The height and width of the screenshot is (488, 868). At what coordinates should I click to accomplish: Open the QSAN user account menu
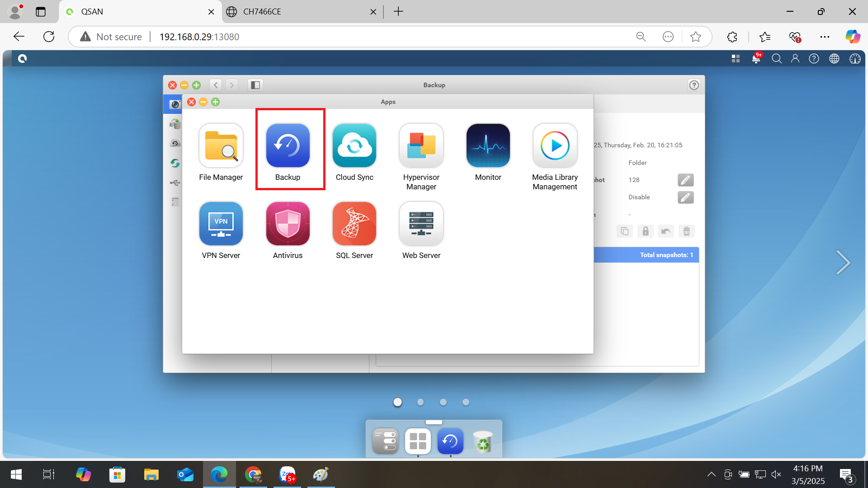pos(795,58)
